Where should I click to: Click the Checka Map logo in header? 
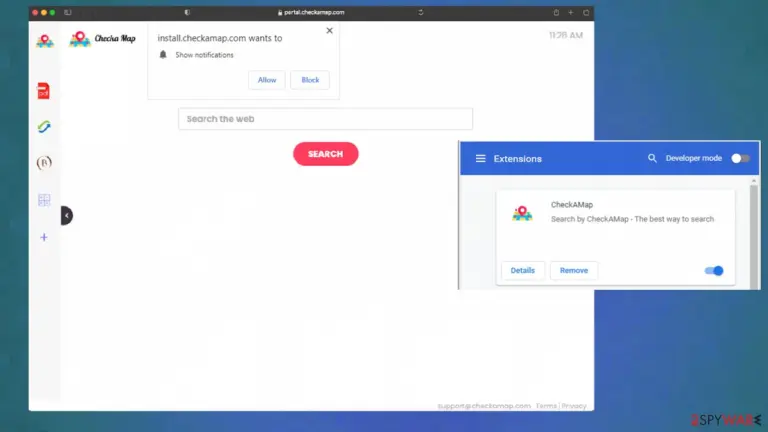point(102,39)
